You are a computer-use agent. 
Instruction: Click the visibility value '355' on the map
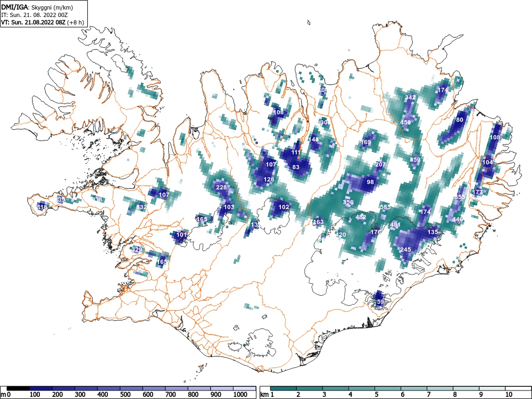pos(460,197)
